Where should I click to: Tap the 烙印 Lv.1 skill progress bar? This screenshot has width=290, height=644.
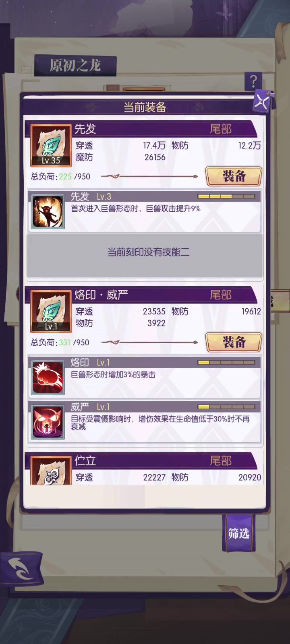click(x=226, y=362)
